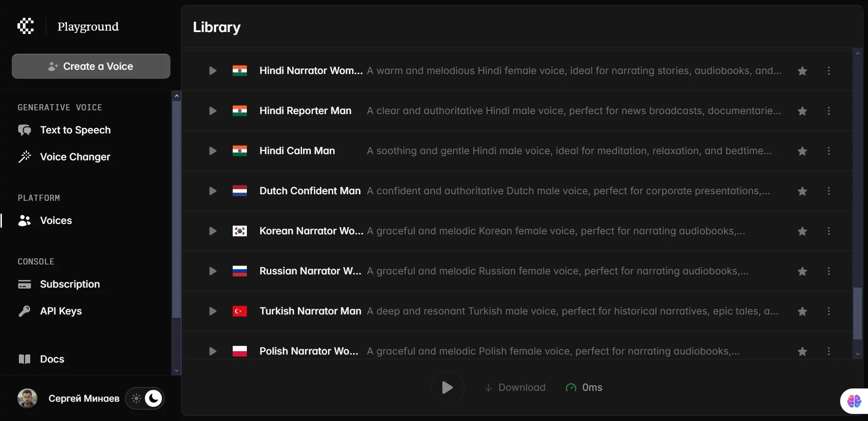868x421 pixels.
Task: Click the Playground logo icon
Action: 25,26
